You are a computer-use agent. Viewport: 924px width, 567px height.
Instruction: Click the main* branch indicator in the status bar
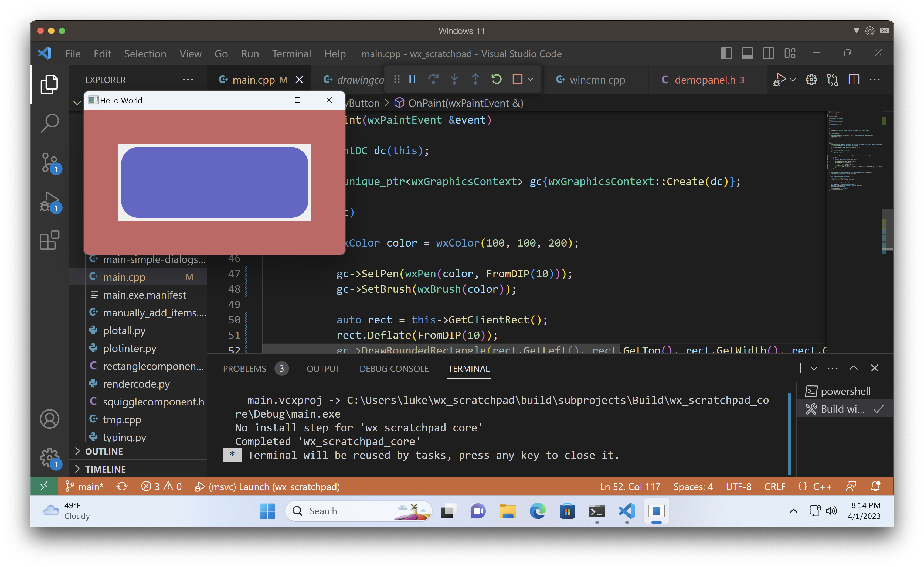pyautogui.click(x=85, y=486)
